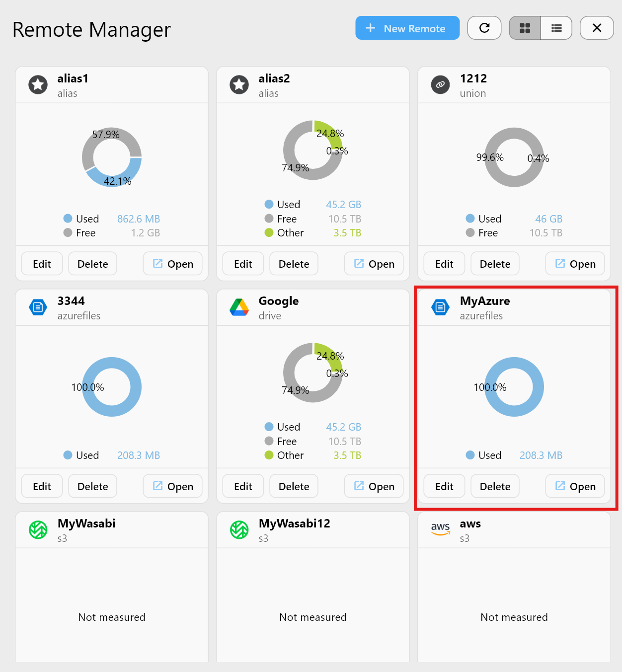Screen dimensions: 622x672
Task: Switch to grid view layout
Action: tap(525, 28)
